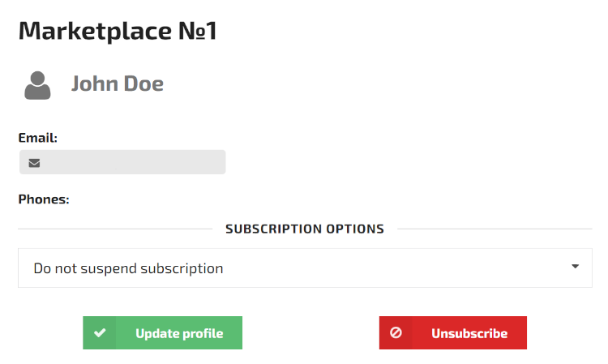Click the Update profile button label
This screenshot has width=608, height=364.
pos(179,333)
